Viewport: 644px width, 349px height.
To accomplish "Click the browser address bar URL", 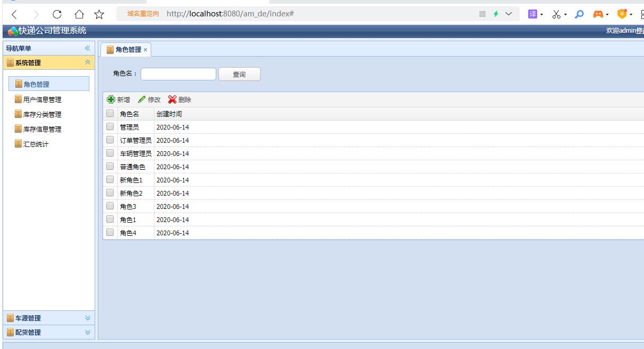I will pos(230,14).
